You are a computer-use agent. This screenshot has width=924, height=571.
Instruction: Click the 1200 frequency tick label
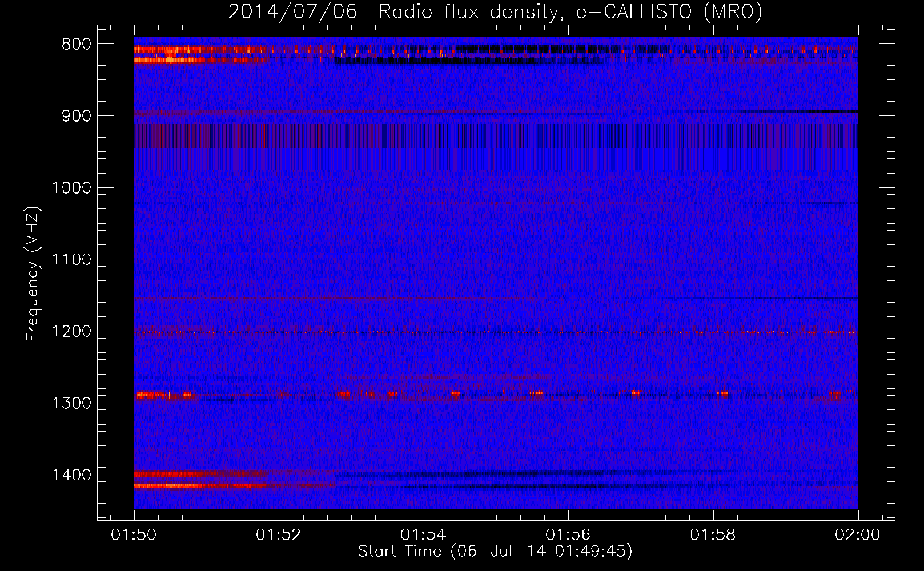pyautogui.click(x=71, y=331)
